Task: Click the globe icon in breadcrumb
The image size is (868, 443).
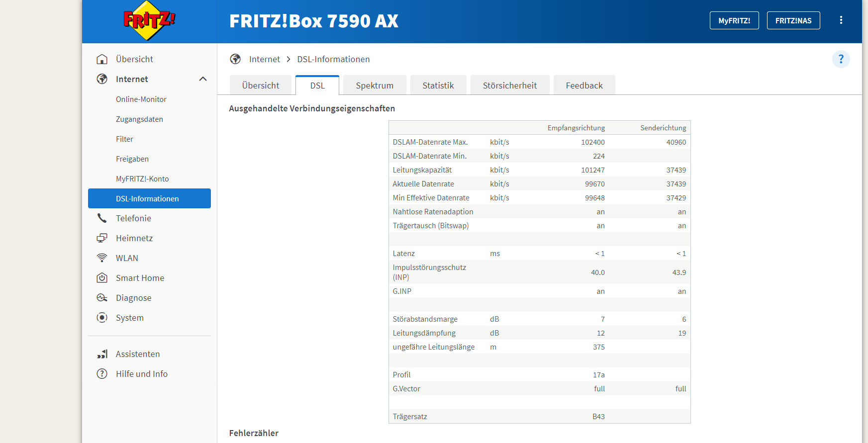Action: click(235, 59)
